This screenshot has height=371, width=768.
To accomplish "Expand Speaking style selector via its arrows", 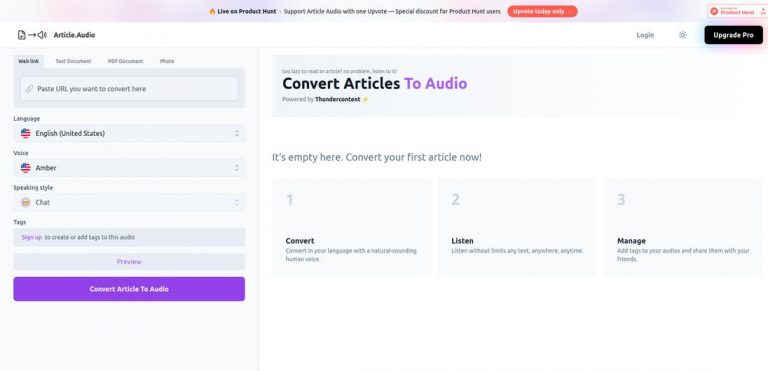I will 237,202.
